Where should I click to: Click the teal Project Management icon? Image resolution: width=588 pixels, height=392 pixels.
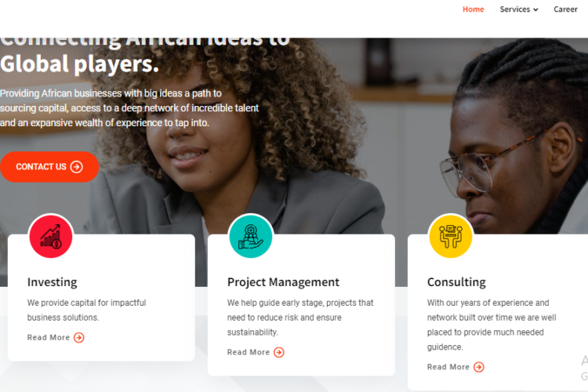(x=251, y=236)
